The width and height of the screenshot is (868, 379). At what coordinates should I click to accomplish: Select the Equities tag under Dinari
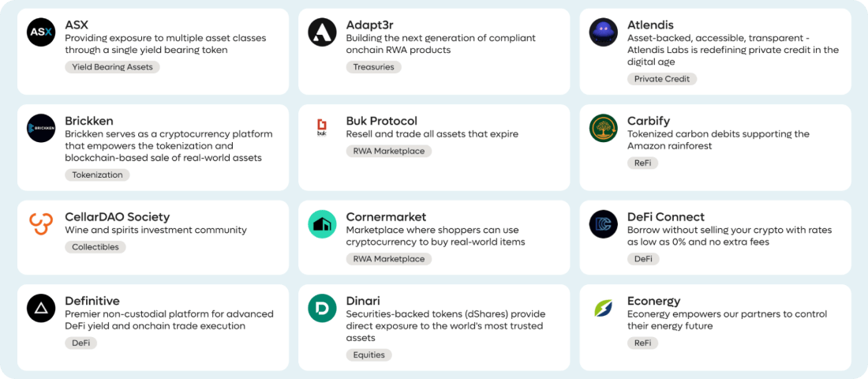click(x=369, y=355)
